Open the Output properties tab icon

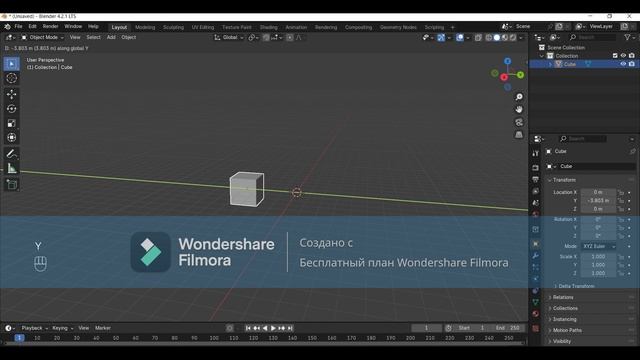536,180
